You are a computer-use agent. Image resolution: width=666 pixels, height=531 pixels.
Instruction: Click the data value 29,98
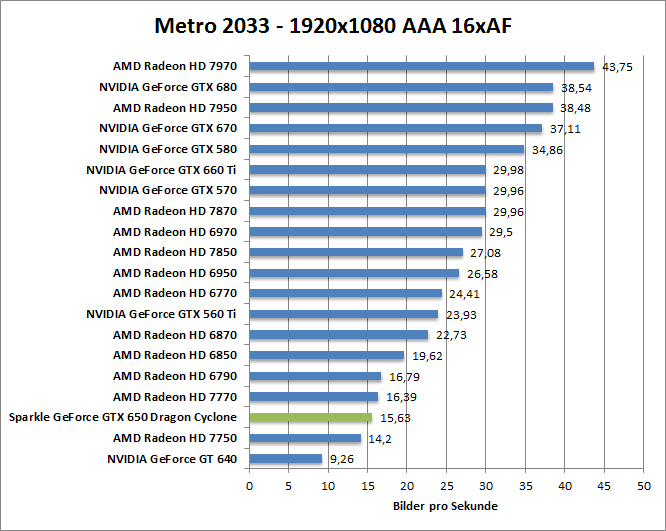(x=508, y=170)
